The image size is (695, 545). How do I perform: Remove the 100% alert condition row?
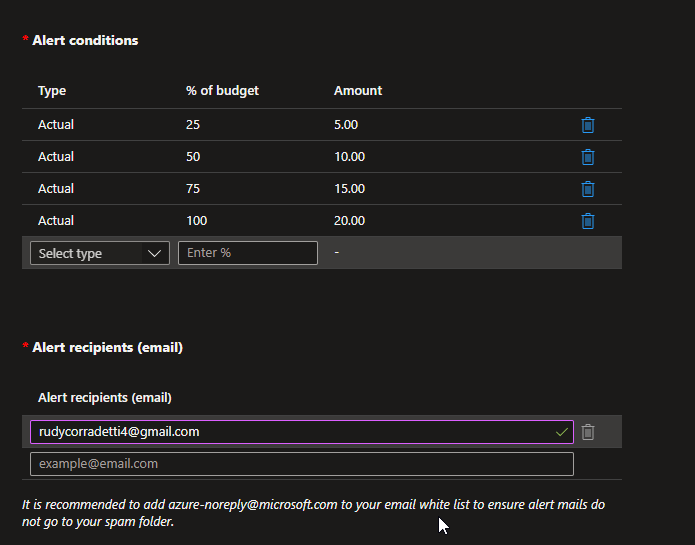point(588,221)
